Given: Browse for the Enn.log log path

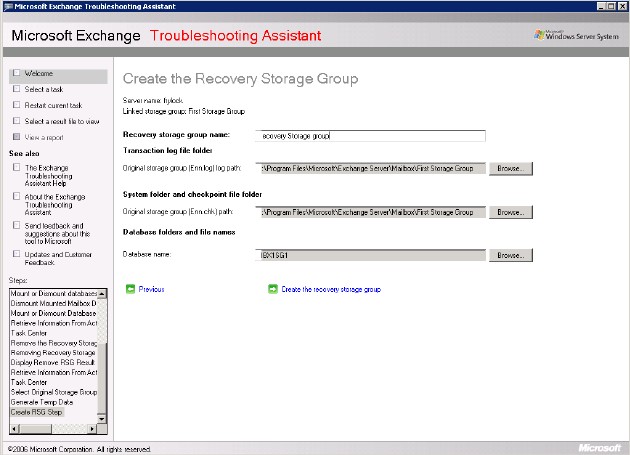Looking at the screenshot, I should coord(511,168).
